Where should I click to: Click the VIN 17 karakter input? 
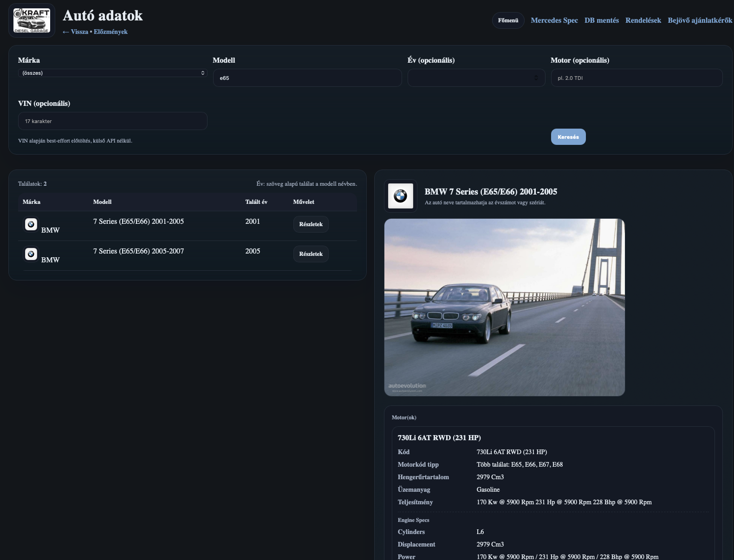point(112,121)
